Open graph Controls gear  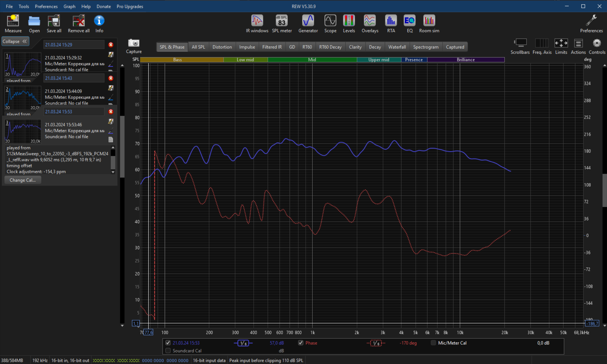coord(597,46)
